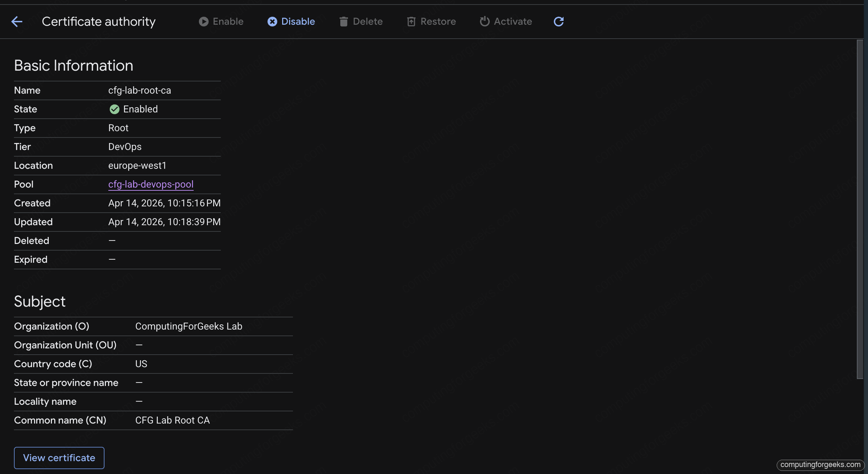Image resolution: width=868 pixels, height=474 pixels.
Task: Select the Disable action icon
Action: tap(272, 22)
